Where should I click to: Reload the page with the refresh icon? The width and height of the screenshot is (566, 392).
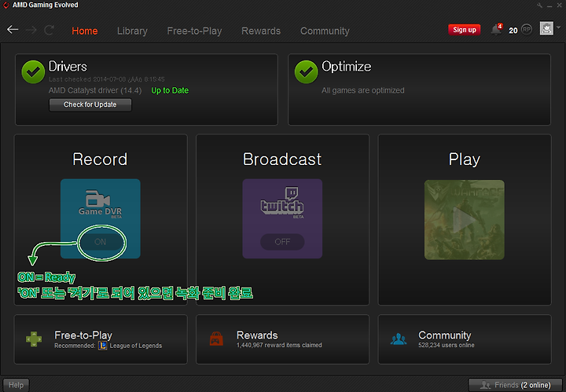tap(49, 30)
